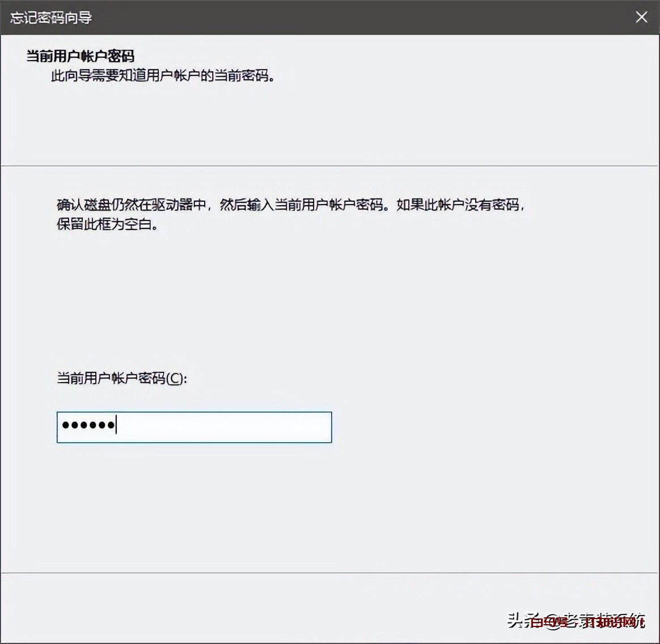Click the text cursor after the password dots
660x644 pixels.
coord(116,426)
